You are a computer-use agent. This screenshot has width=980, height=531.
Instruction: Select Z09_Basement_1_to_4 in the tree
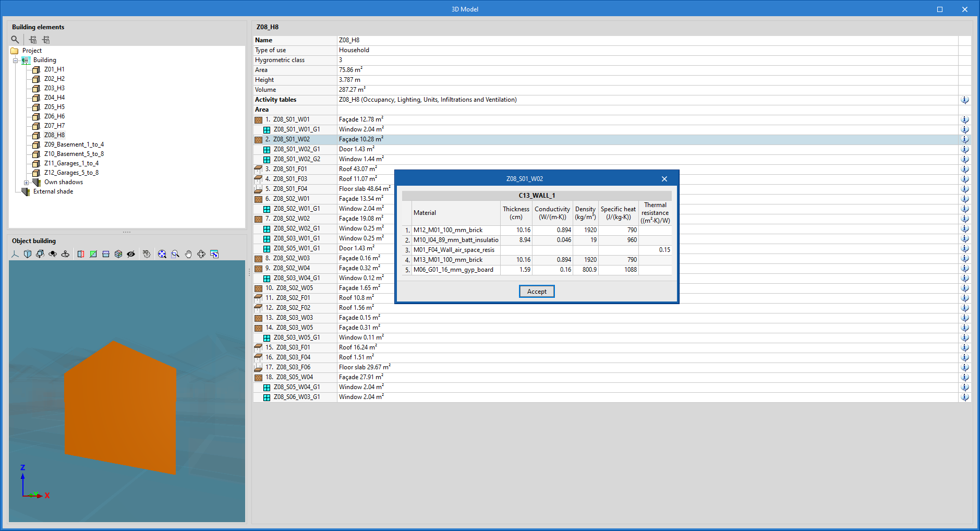pos(74,144)
